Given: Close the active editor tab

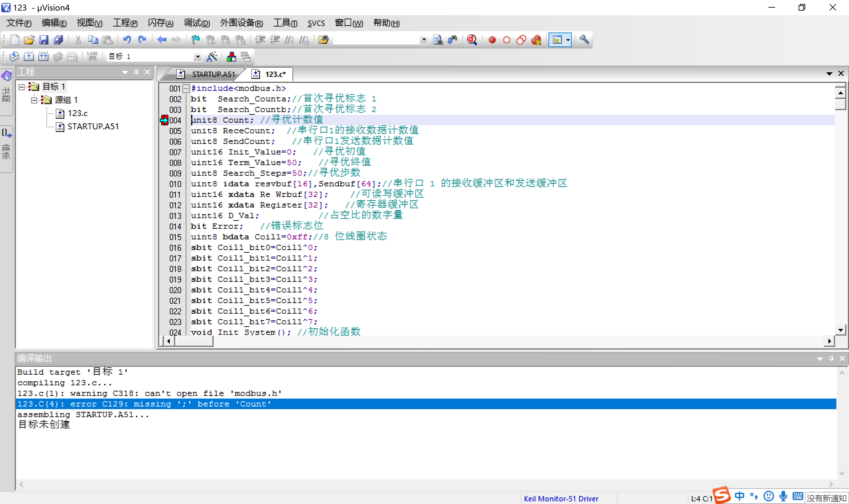Looking at the screenshot, I should (x=841, y=73).
